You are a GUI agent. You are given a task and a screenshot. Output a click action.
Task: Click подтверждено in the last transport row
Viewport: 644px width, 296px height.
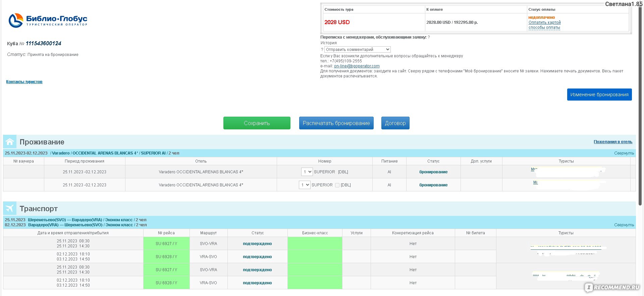257,283
